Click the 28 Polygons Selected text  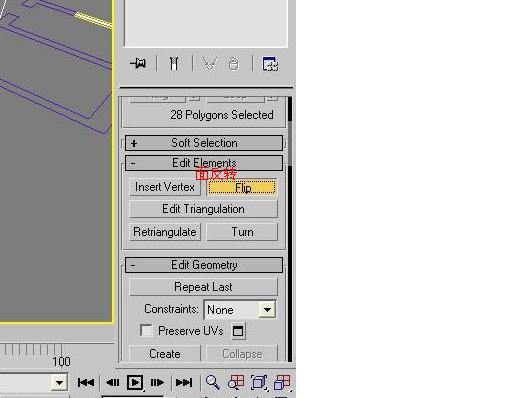pyautogui.click(x=222, y=115)
